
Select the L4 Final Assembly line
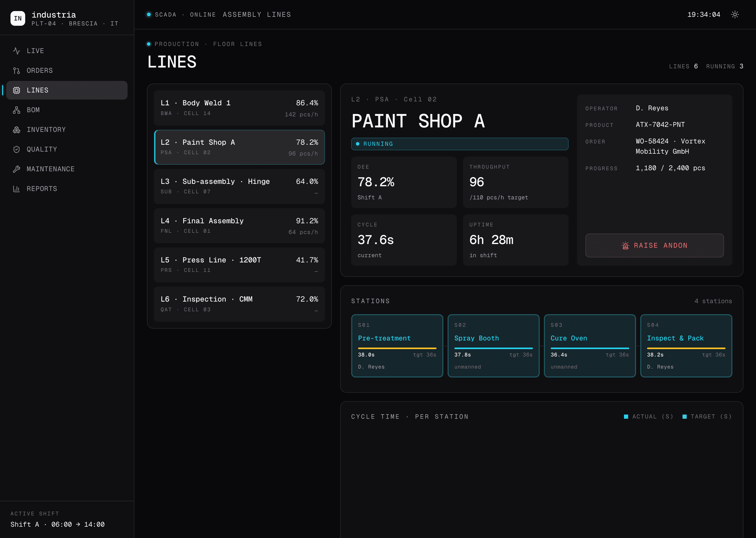click(x=239, y=226)
